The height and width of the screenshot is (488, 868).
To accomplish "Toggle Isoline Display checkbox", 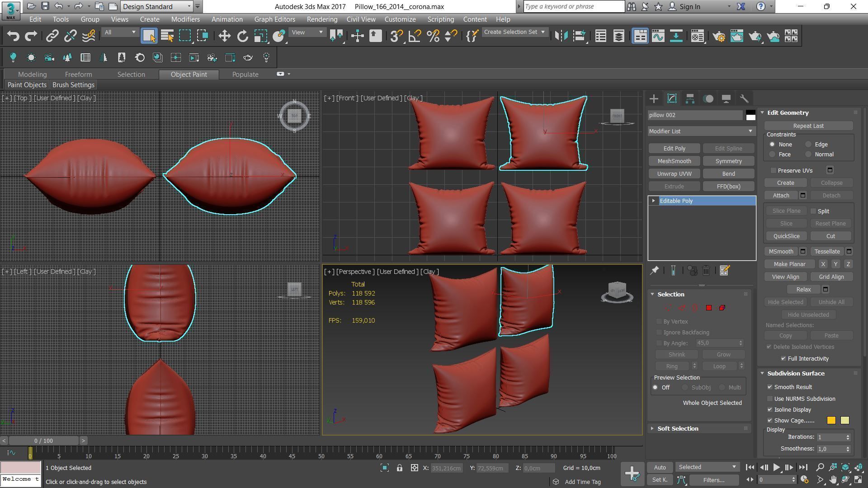I will [x=770, y=410].
